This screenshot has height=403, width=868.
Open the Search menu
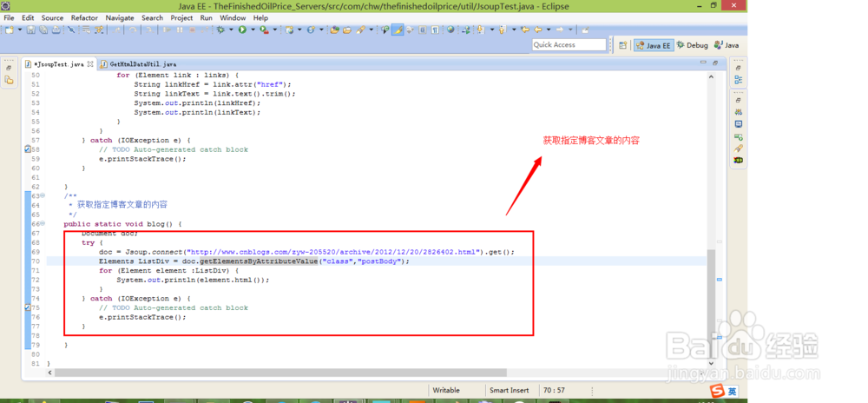(152, 17)
